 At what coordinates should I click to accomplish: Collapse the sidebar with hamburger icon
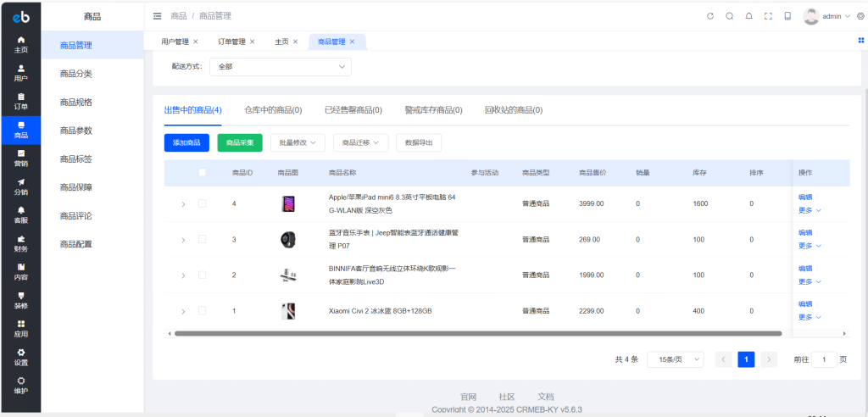click(158, 16)
